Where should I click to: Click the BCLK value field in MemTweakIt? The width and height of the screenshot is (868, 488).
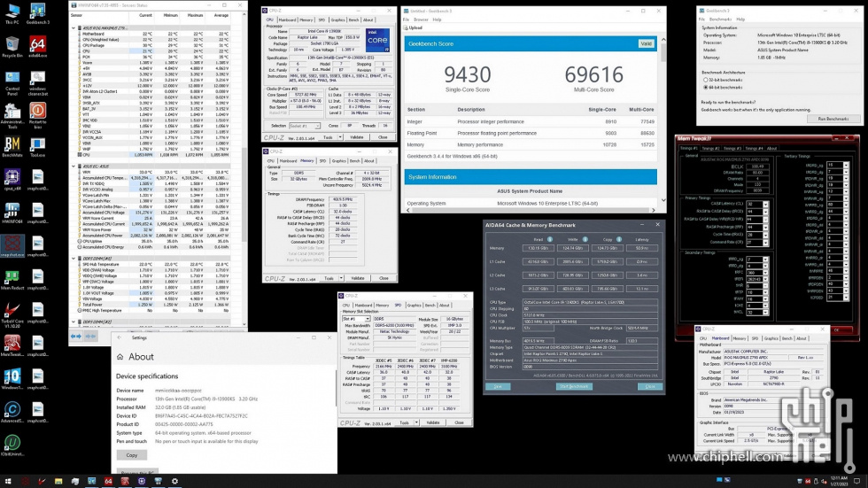pyautogui.click(x=756, y=166)
